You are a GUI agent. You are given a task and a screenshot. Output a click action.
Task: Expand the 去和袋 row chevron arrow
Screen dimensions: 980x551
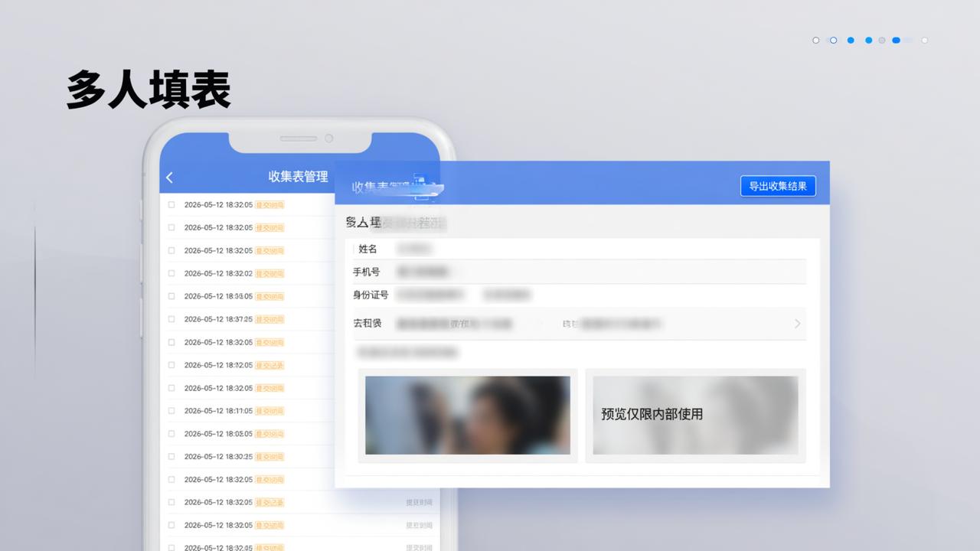click(x=797, y=324)
